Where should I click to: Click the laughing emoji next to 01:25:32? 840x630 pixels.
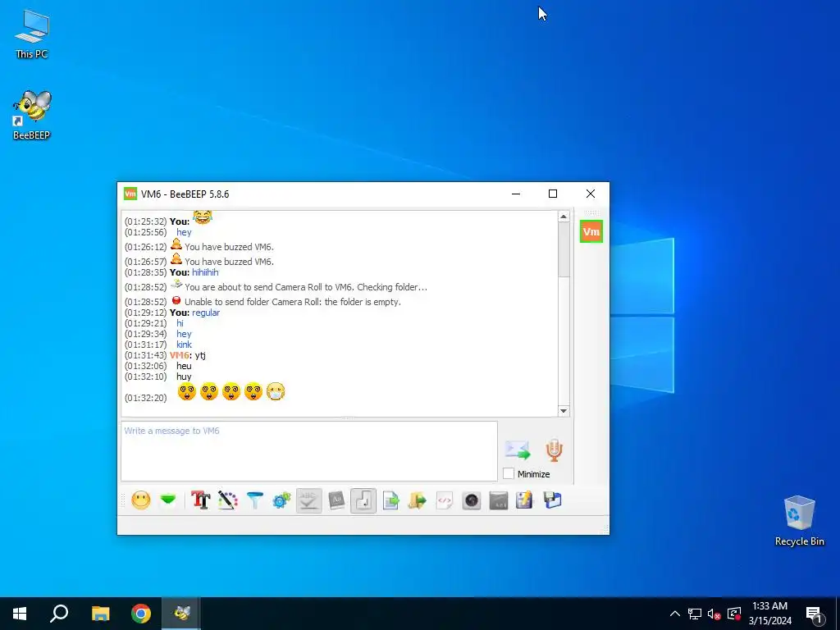coord(202,217)
